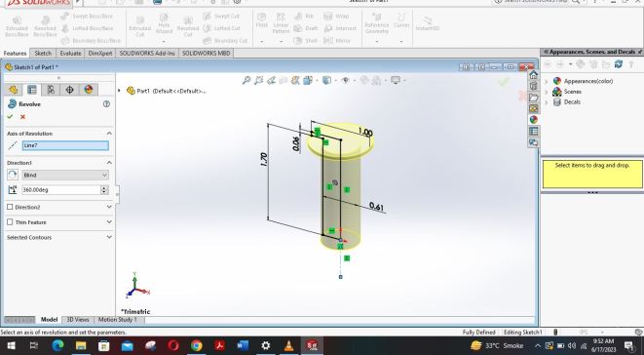644x355 pixels.
Task: Open the Design Library icon in task pane
Action: point(533,87)
